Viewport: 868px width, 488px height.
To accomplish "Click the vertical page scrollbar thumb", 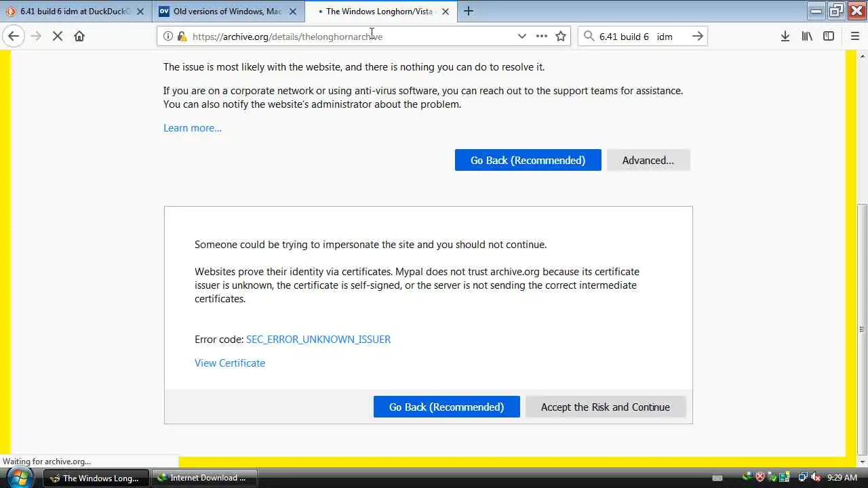I will [862, 329].
